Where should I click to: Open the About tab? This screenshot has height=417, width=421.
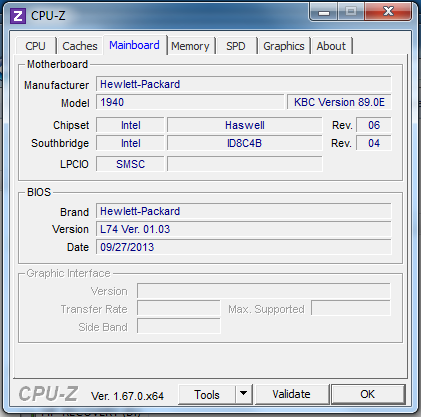(331, 46)
